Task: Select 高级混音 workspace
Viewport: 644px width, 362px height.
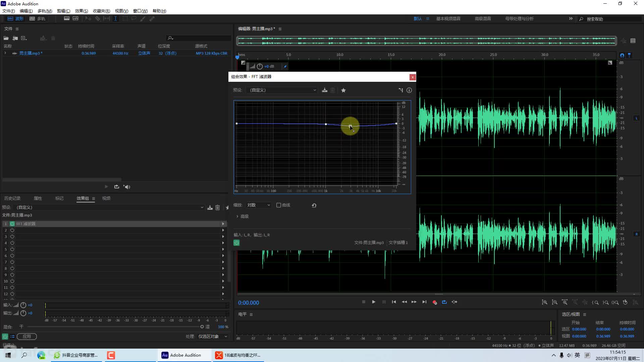Action: click(483, 19)
